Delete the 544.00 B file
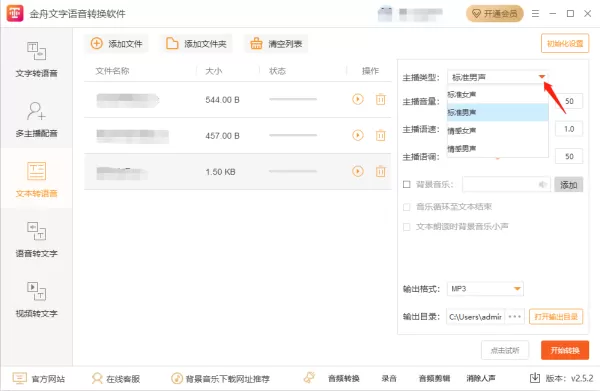Image resolution: width=600 pixels, height=391 pixels. [380, 99]
